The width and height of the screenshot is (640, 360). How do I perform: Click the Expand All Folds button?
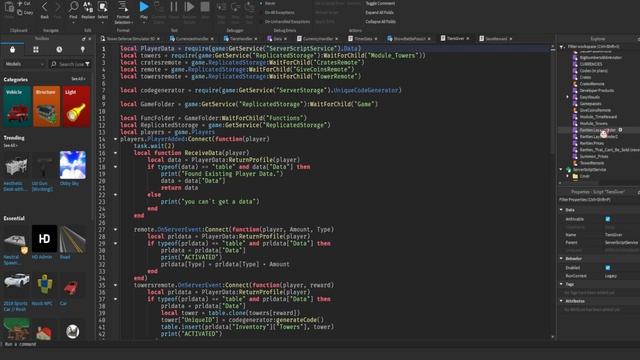coord(379,13)
